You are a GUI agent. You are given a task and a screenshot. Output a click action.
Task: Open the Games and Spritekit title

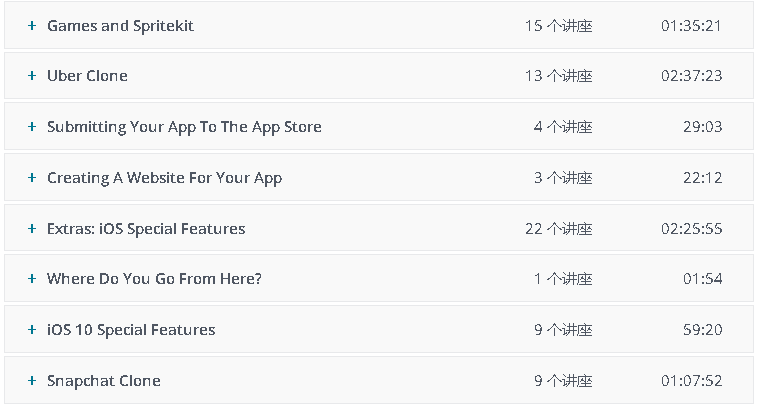coord(120,26)
